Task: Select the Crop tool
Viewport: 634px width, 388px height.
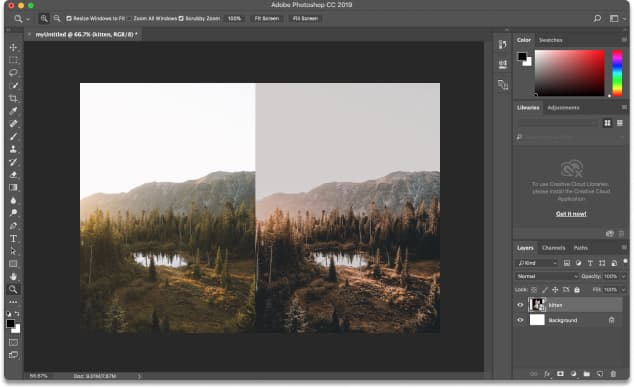Action: [x=13, y=98]
